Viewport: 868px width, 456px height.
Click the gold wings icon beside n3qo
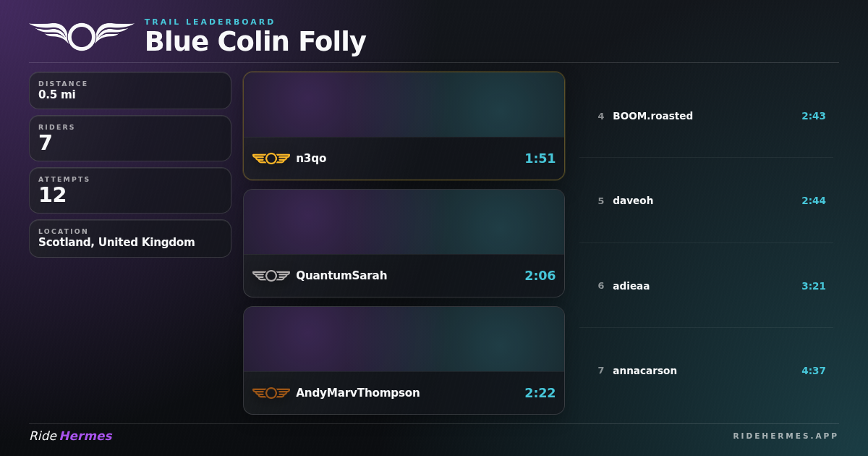[x=271, y=159]
